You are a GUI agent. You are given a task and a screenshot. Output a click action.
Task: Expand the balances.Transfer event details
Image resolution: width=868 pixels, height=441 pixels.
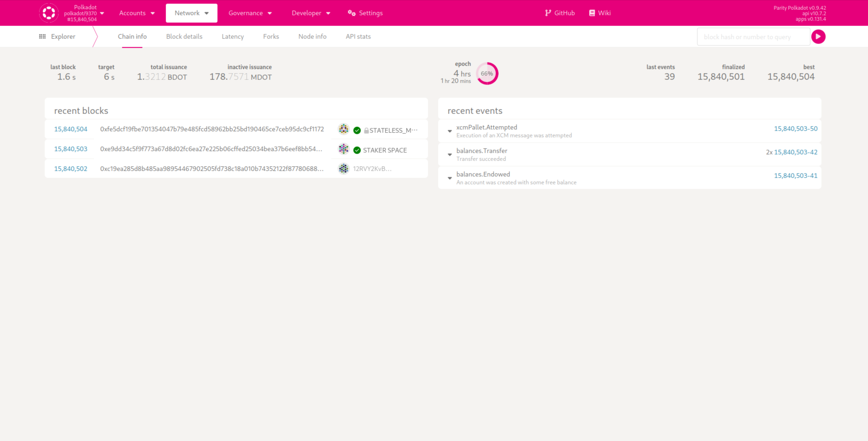pos(449,155)
